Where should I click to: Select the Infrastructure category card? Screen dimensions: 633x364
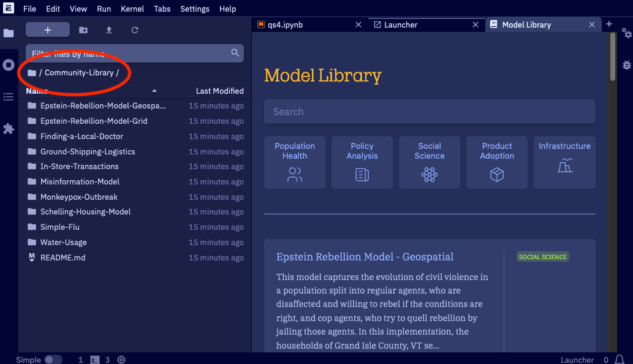pyautogui.click(x=564, y=162)
